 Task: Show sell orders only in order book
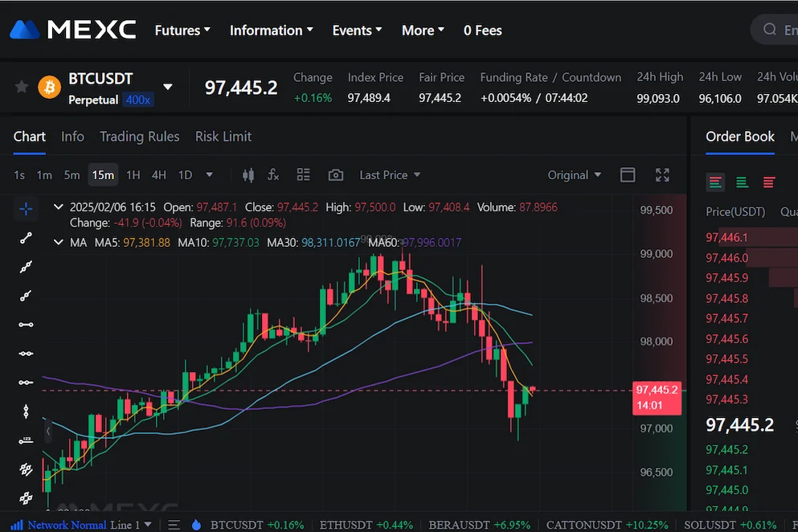768,182
